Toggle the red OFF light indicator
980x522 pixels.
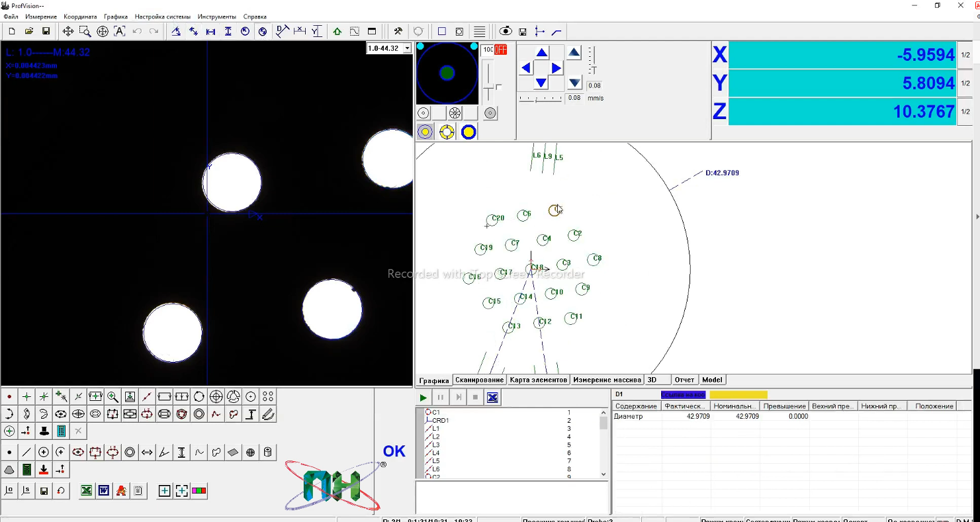(500, 50)
